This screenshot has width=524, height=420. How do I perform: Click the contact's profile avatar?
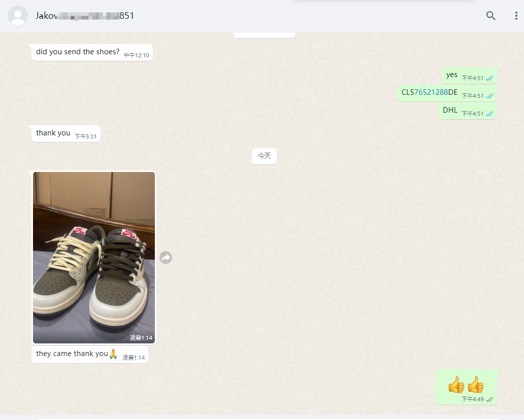(x=18, y=16)
